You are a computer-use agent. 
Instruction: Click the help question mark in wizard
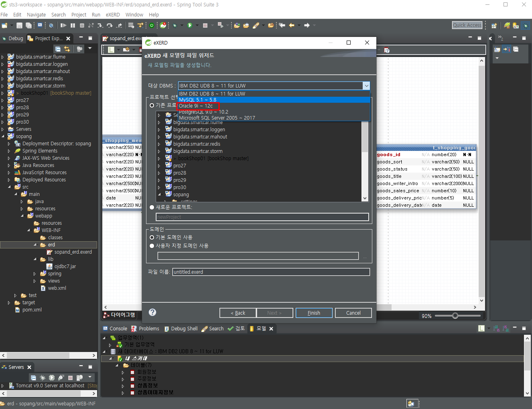click(152, 312)
